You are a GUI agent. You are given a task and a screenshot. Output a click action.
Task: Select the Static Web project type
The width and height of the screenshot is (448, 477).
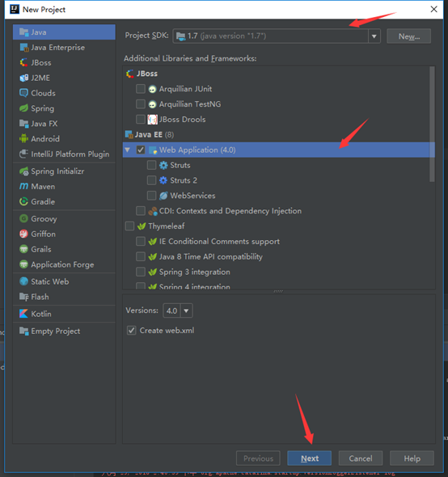[x=64, y=281]
